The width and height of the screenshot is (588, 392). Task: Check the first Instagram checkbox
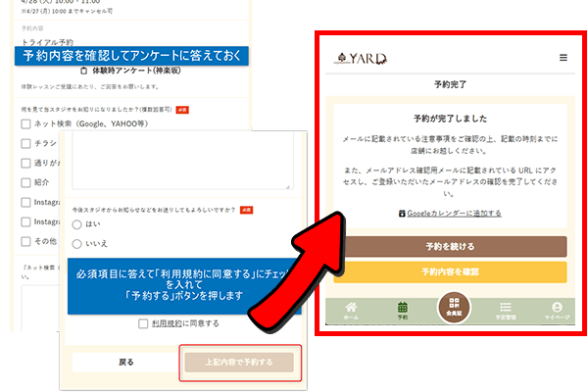pos(25,203)
